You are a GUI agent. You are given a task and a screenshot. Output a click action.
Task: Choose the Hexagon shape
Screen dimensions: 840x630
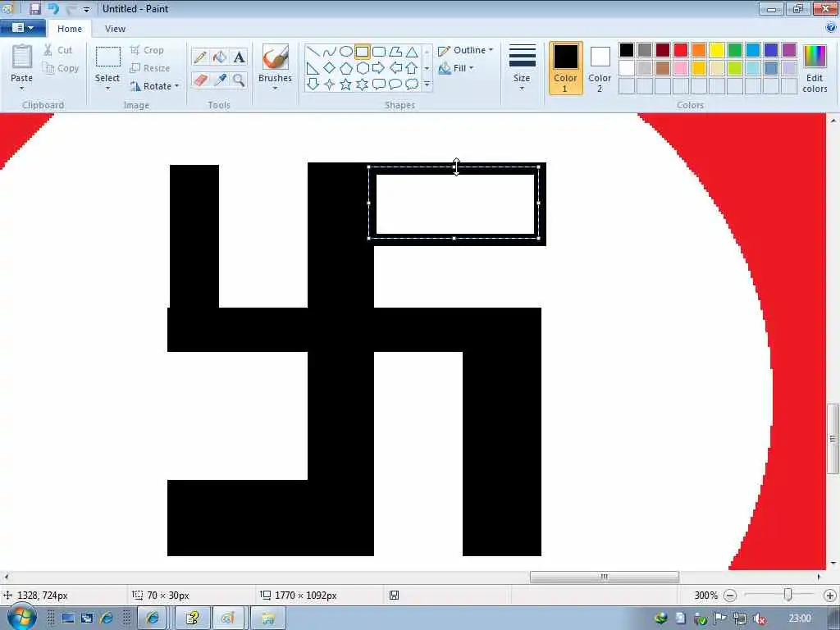(363, 68)
